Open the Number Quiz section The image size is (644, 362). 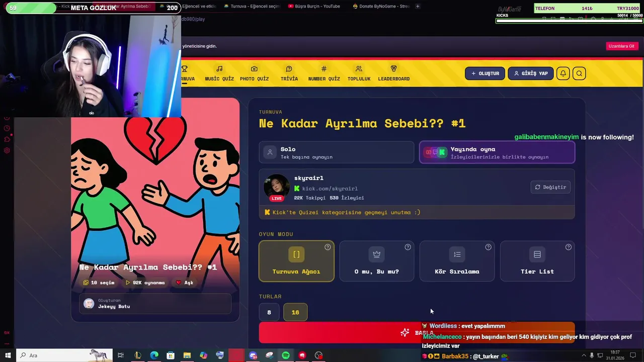point(324,73)
